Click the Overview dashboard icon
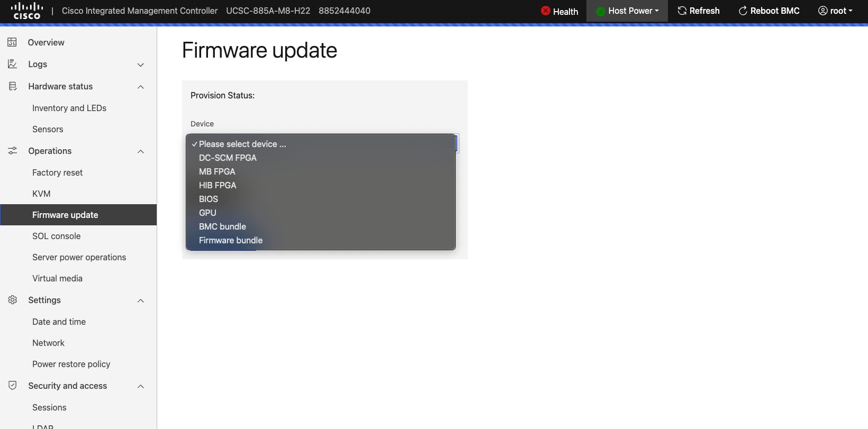 [x=12, y=42]
